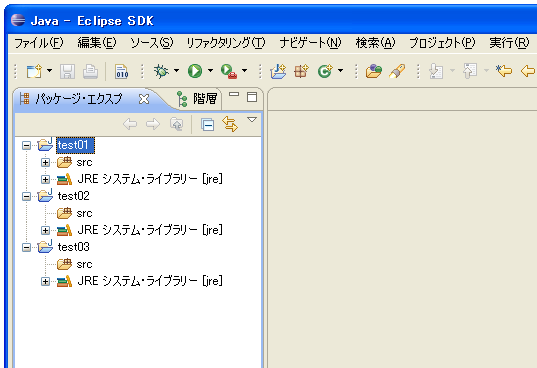
Task: Open the Debug dropdown arrow
Action: point(176,71)
